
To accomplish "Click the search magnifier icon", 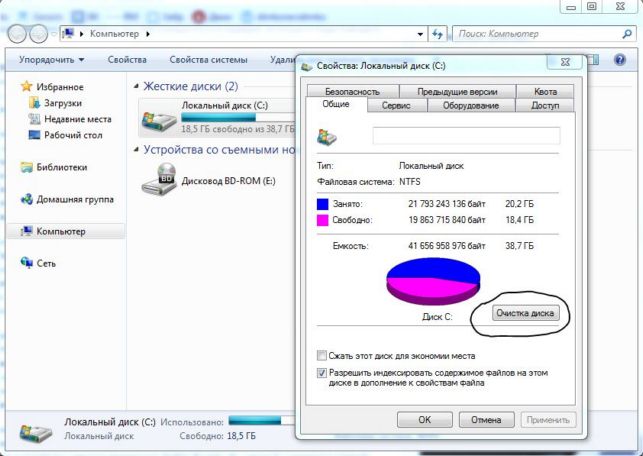I will click(x=627, y=34).
